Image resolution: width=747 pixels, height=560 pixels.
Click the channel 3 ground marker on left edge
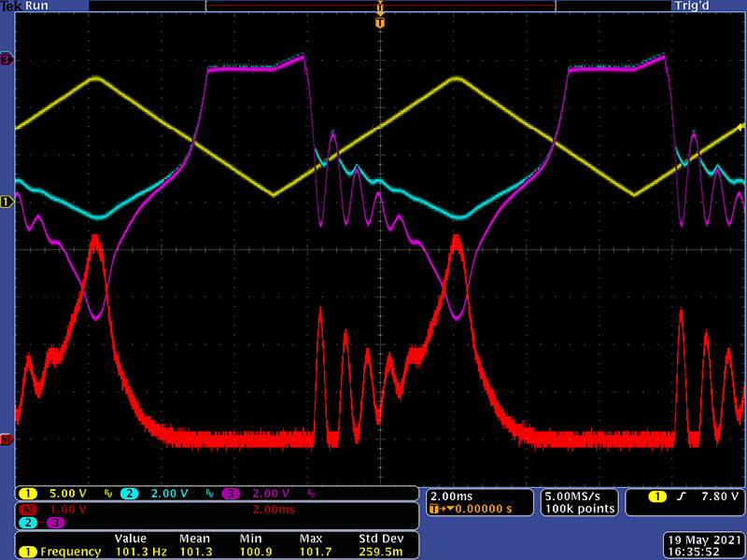(7, 60)
